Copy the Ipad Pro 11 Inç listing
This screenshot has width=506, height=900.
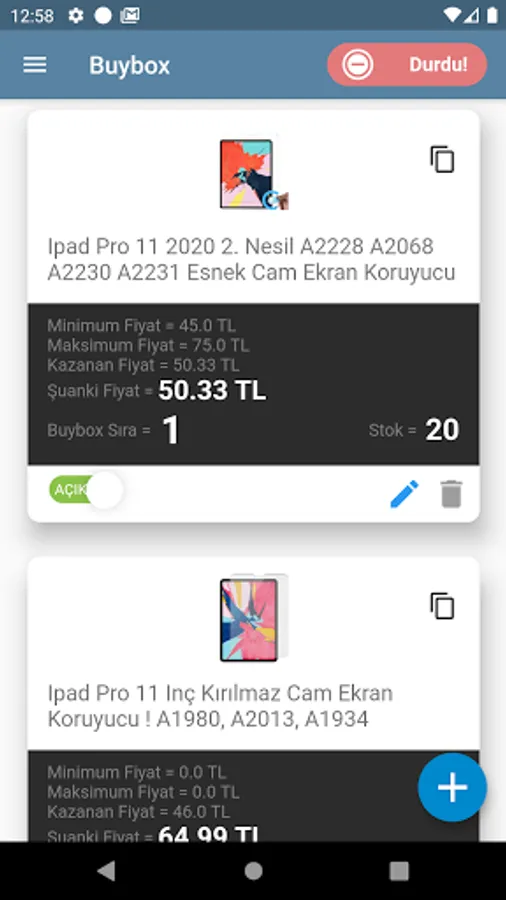click(x=442, y=606)
